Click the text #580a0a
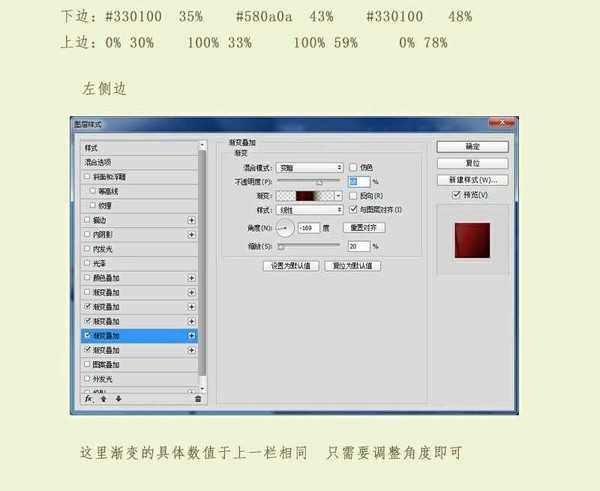Viewport: 600px width, 491px height. 264,16
